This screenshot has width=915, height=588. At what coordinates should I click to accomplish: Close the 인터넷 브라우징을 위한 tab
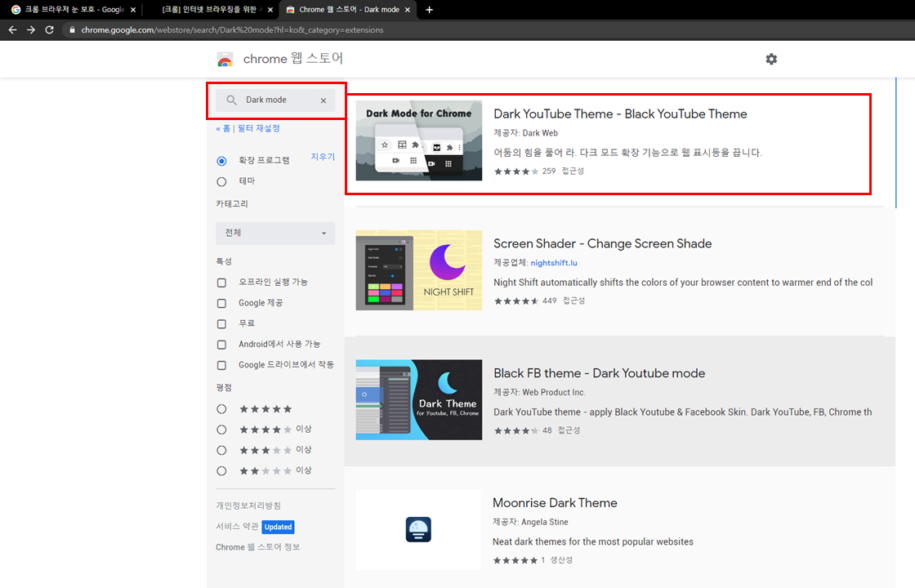tap(270, 9)
